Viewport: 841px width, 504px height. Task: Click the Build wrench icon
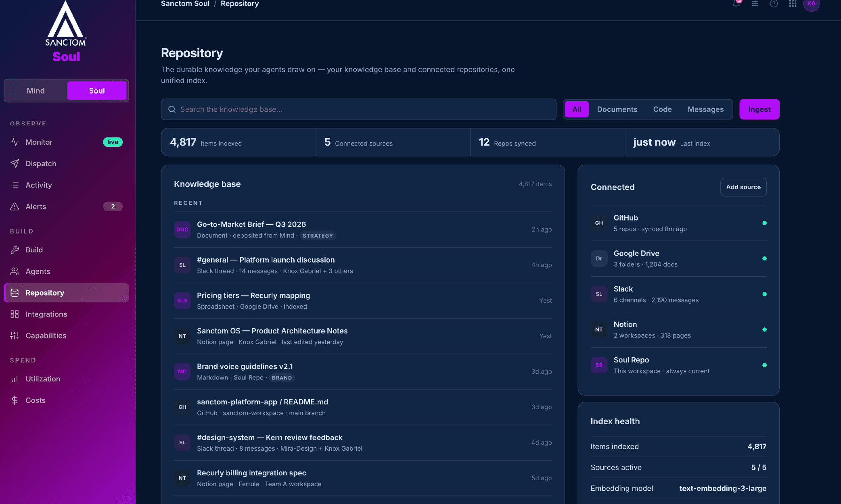click(x=15, y=250)
